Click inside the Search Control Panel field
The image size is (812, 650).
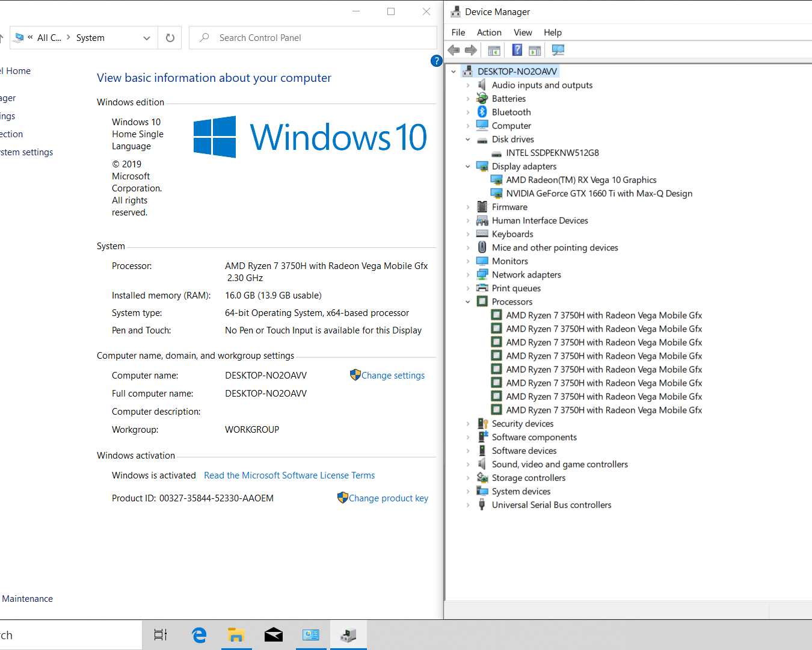pos(313,38)
